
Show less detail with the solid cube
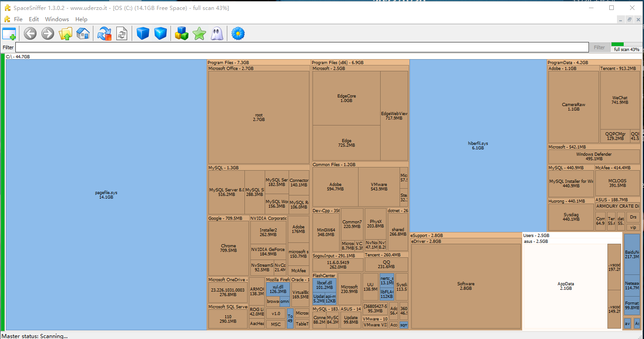point(143,33)
